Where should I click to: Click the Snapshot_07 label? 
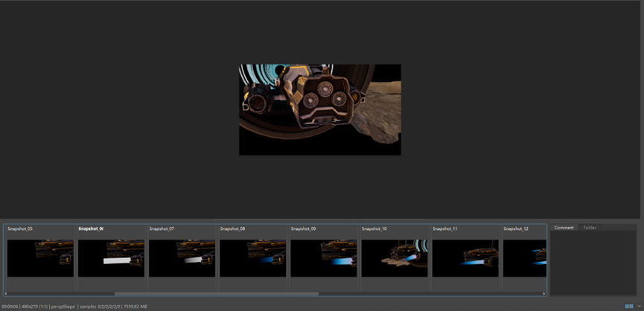point(162,228)
